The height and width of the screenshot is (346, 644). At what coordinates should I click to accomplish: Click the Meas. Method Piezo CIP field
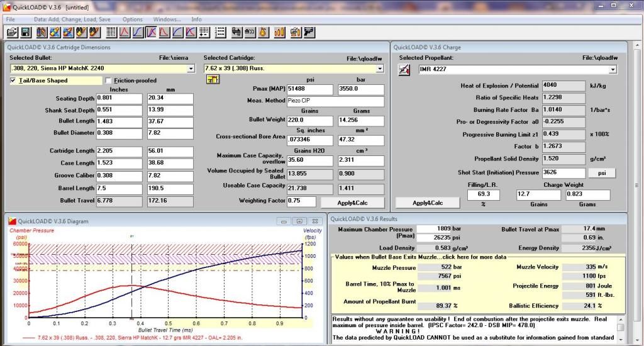tap(336, 101)
